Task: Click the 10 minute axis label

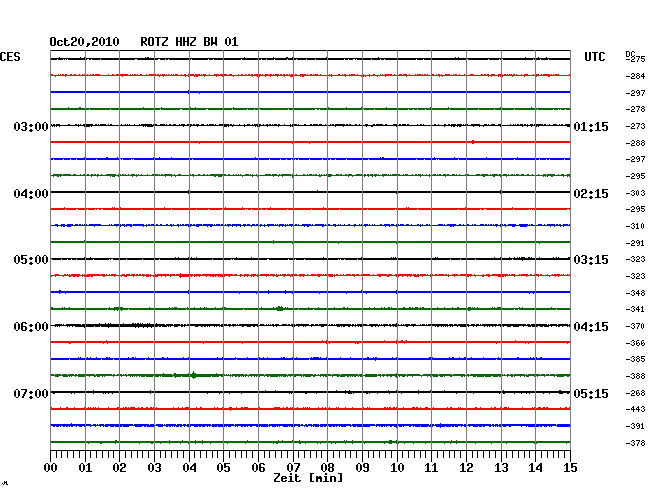Action: 397,468
